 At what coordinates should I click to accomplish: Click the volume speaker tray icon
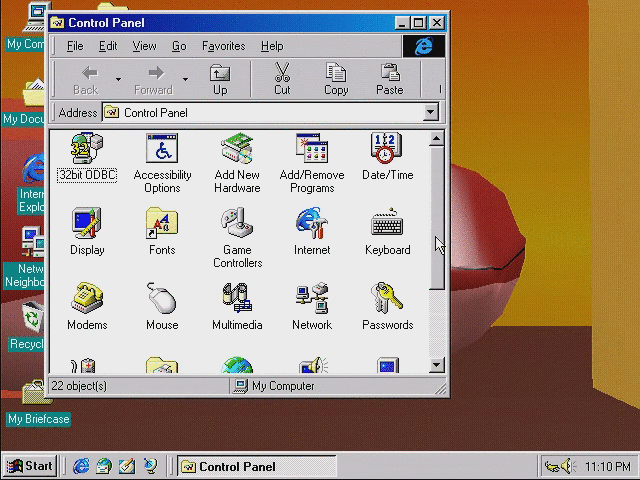pyautogui.click(x=568, y=466)
